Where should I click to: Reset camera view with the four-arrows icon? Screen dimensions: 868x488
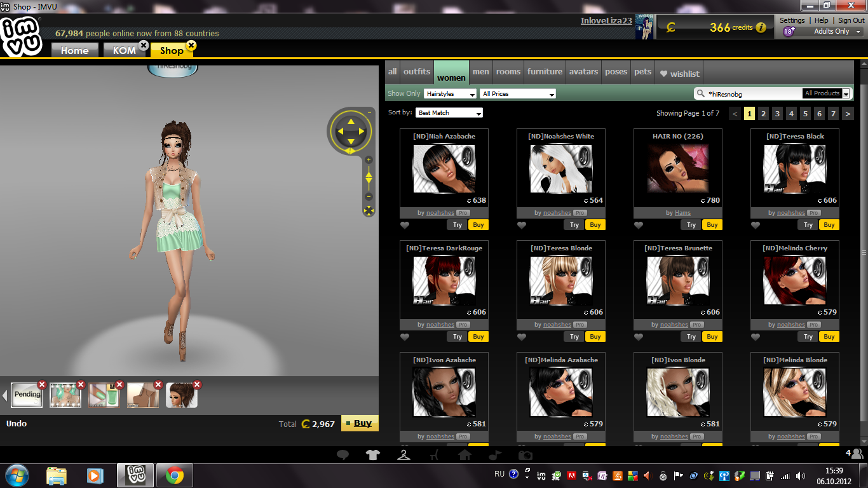[369, 210]
